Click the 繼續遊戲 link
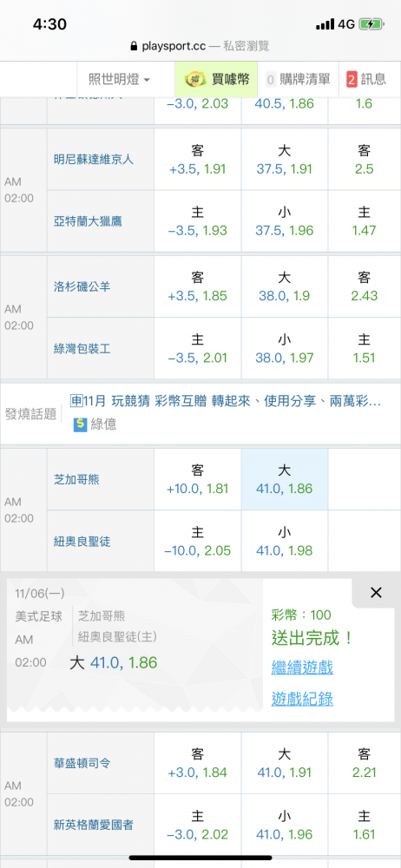The width and height of the screenshot is (401, 868). 302,667
